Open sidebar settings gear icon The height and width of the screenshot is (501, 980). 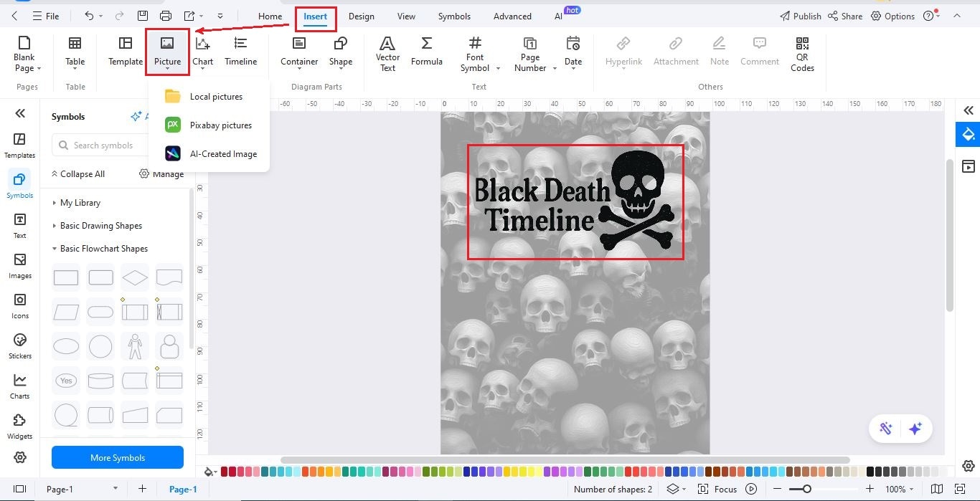(x=20, y=457)
